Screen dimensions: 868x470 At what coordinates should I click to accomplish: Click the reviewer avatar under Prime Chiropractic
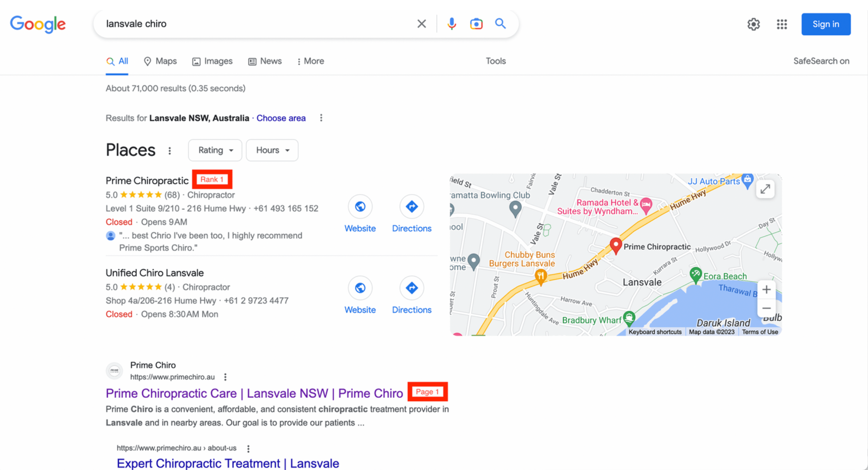pos(110,236)
